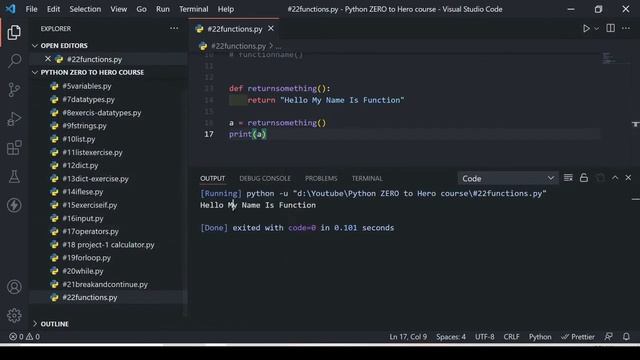Image resolution: width=640 pixels, height=360 pixels.
Task: Close the bottom panel
Action: tap(628, 178)
